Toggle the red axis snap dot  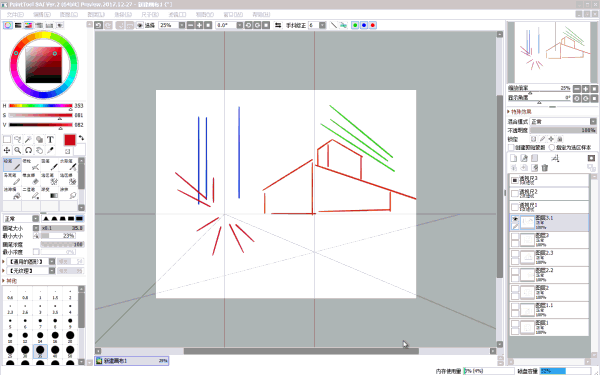click(x=373, y=25)
